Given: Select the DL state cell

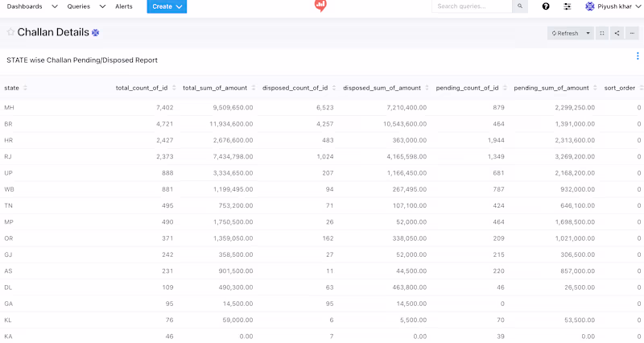Looking at the screenshot, I should (8, 287).
